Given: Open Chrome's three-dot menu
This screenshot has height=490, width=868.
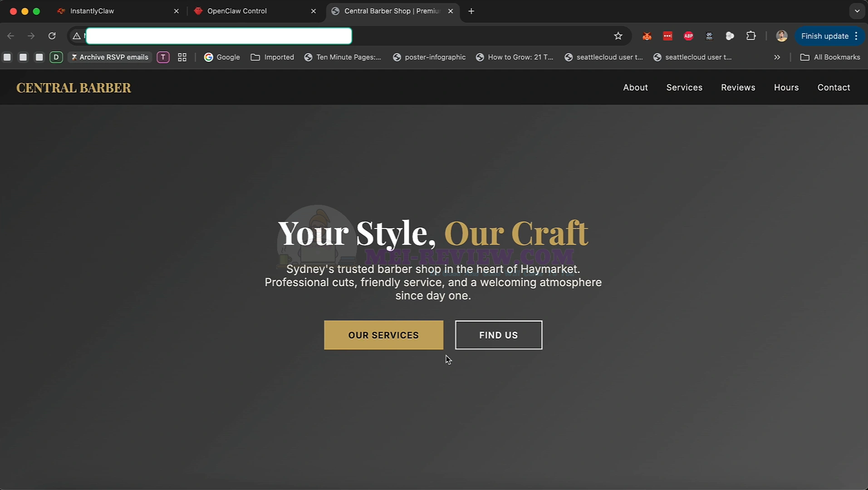Looking at the screenshot, I should tap(856, 36).
